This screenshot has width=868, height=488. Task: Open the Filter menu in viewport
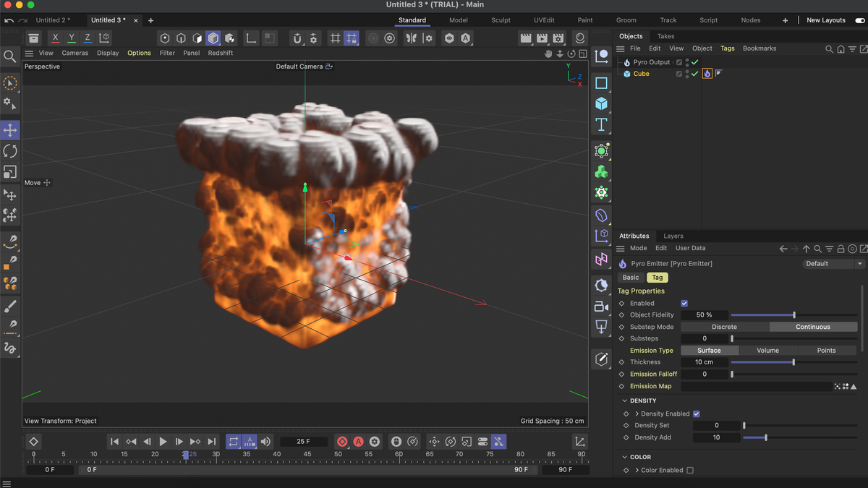(167, 53)
